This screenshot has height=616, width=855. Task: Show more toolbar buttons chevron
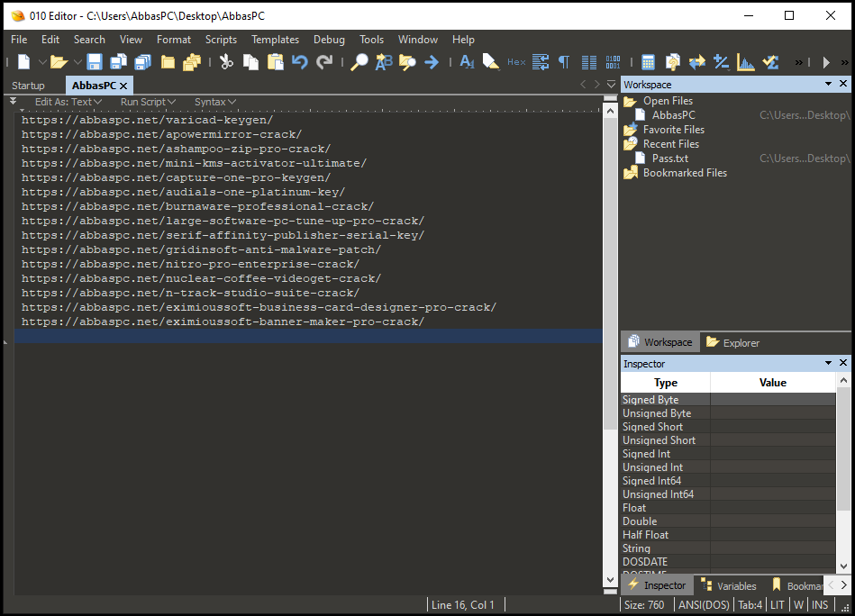(798, 63)
